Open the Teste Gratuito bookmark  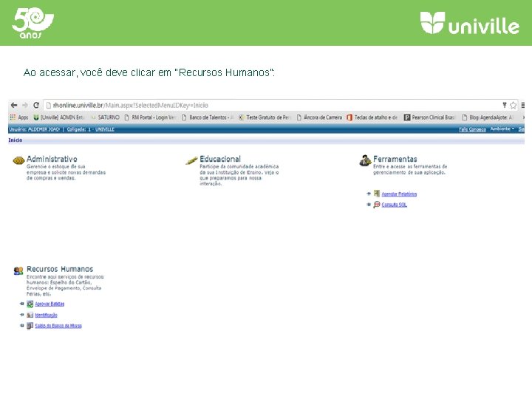(x=265, y=117)
